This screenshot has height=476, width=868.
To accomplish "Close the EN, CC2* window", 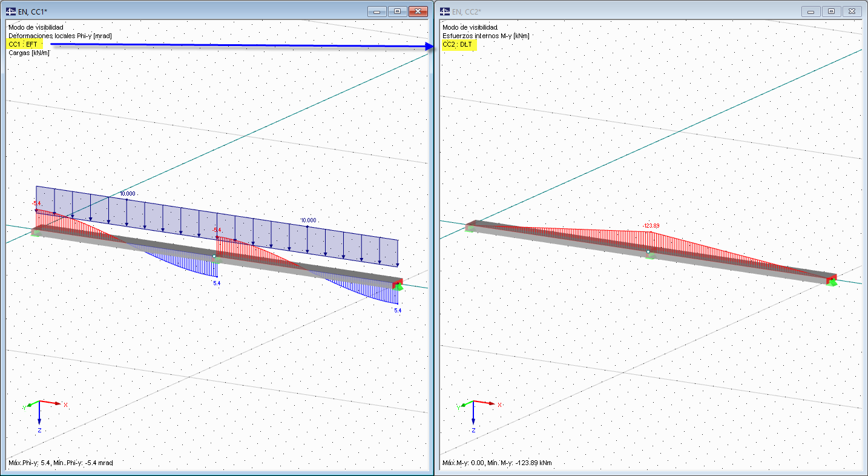I will click(851, 11).
